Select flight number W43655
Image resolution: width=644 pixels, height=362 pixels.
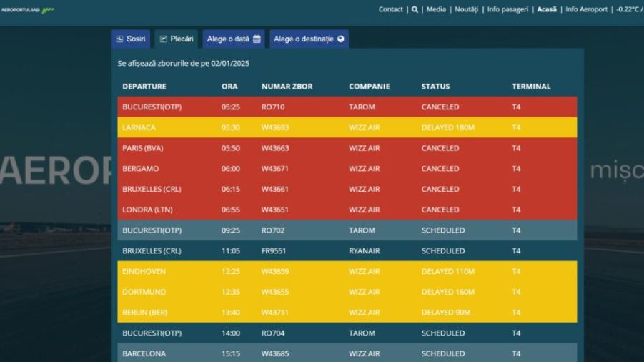tap(275, 292)
